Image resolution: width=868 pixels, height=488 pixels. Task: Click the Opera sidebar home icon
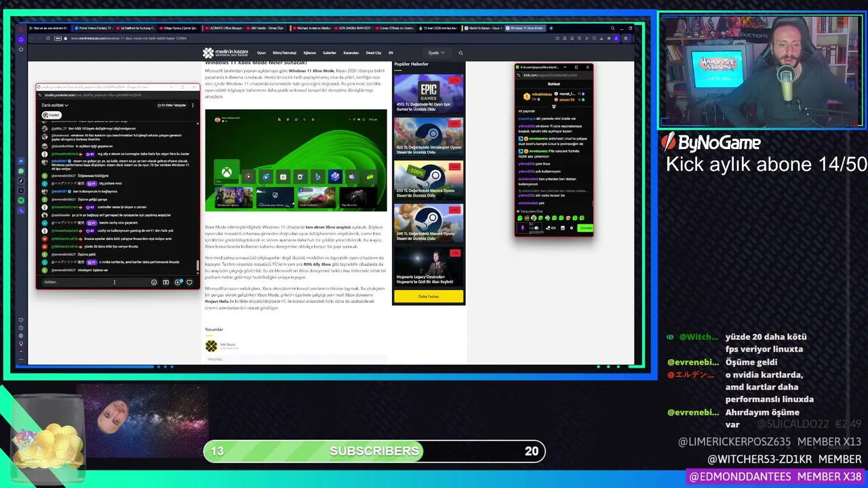[x=21, y=39]
